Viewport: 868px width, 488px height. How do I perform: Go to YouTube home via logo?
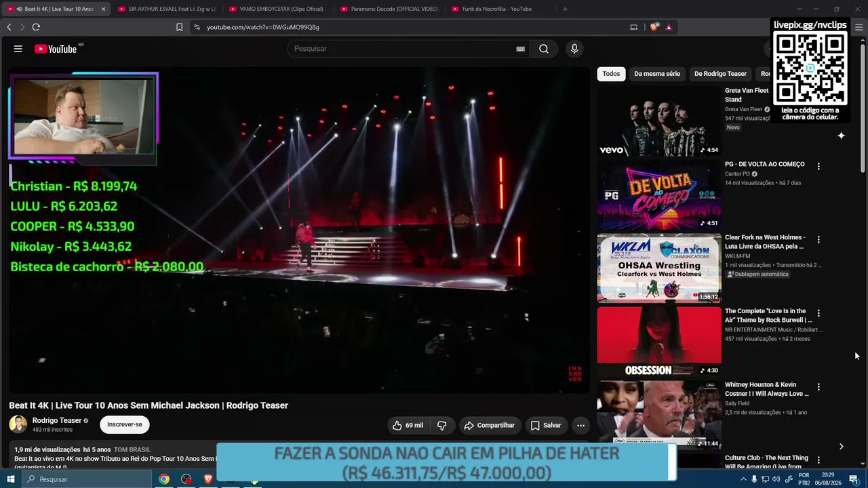click(56, 49)
